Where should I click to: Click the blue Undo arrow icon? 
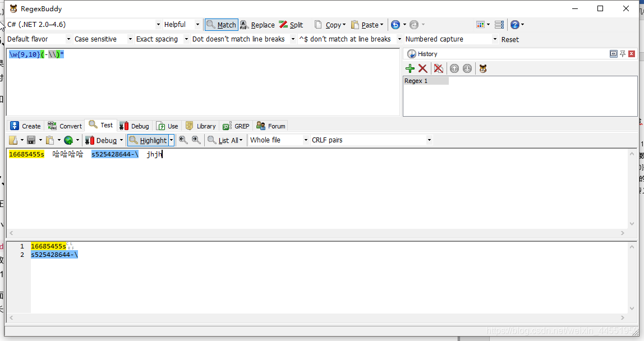pyautogui.click(x=395, y=25)
